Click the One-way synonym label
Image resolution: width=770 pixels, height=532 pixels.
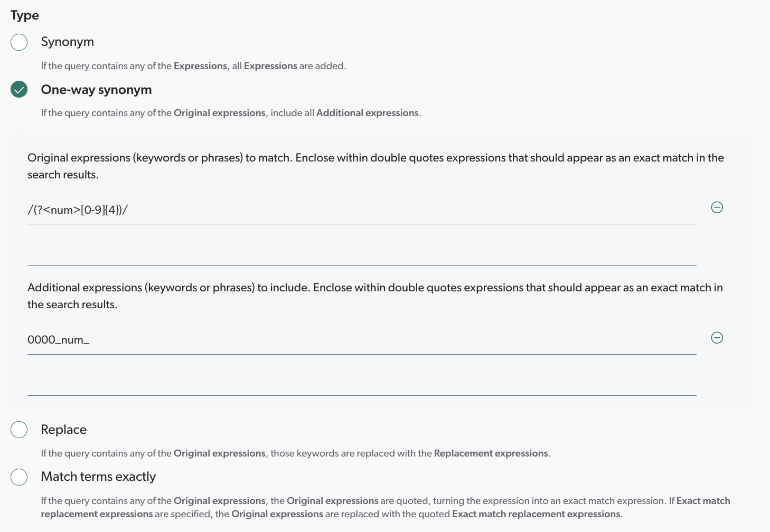(96, 90)
